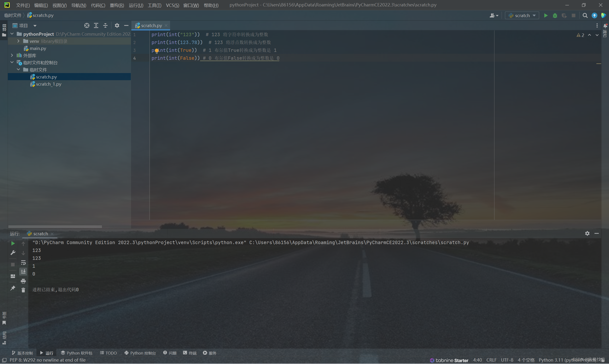The height and width of the screenshot is (364, 609).
Task: Collapse the pythonProject root node
Action: [x=12, y=34]
